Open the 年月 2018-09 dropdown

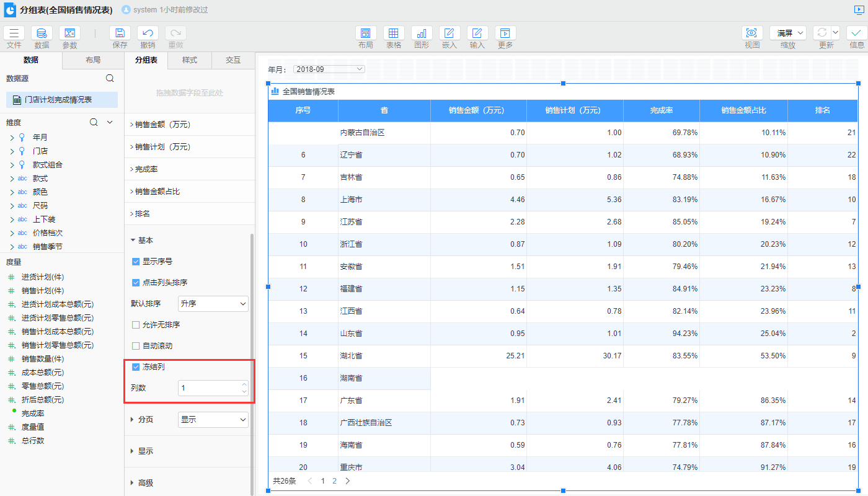[329, 69]
